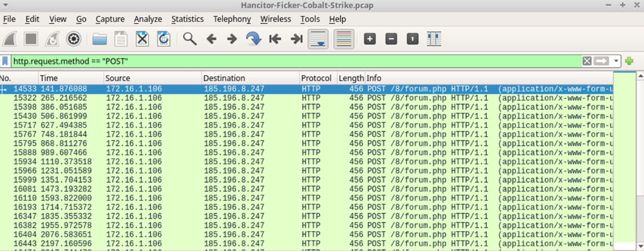Click the capture options gear icon
Viewport: 644px width, 251px height.
click(x=74, y=39)
